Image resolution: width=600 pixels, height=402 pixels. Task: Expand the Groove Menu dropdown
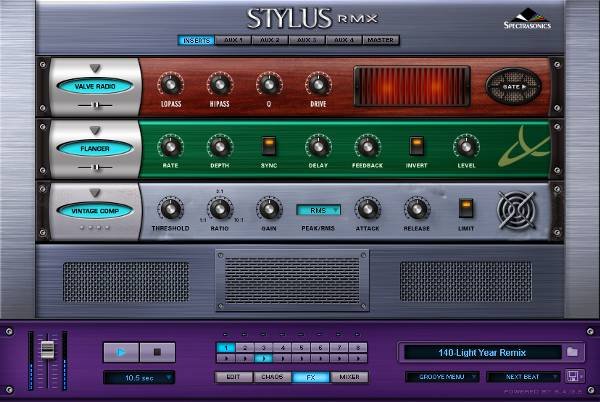tap(441, 377)
